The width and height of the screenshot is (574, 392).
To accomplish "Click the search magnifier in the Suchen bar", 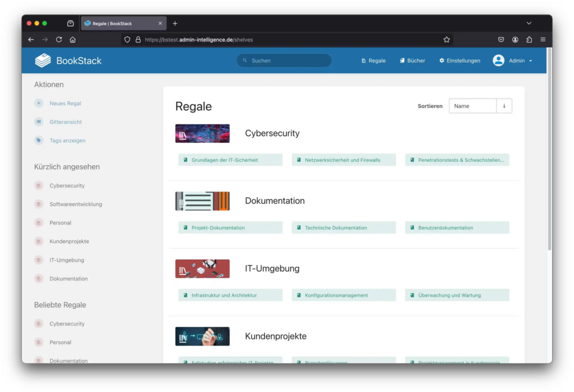I will tap(245, 60).
